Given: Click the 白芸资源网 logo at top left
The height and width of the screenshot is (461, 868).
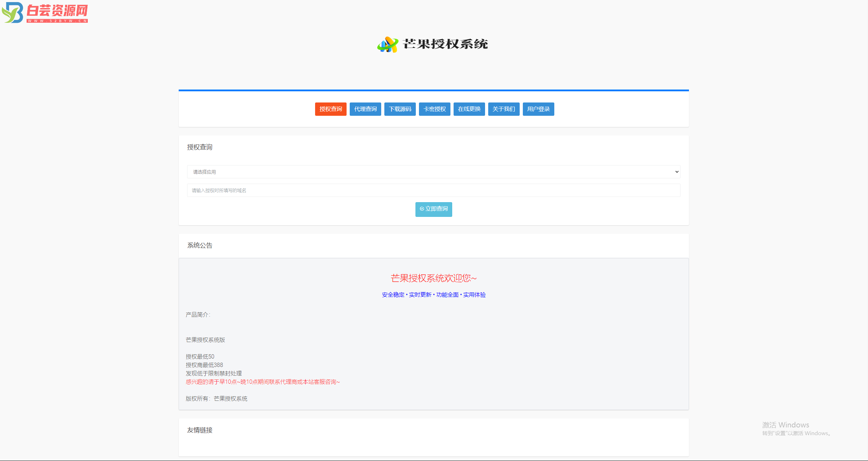Looking at the screenshot, I should 45,13.
